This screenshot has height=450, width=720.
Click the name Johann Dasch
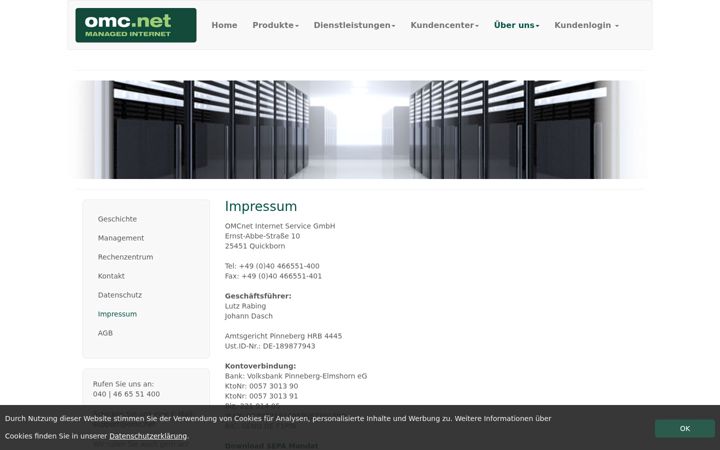click(x=248, y=316)
